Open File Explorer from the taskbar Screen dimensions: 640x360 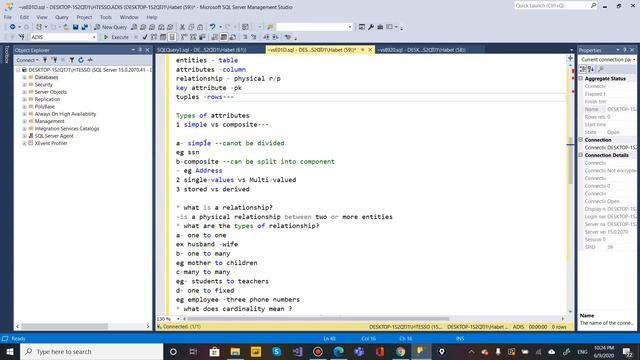pyautogui.click(x=235, y=351)
